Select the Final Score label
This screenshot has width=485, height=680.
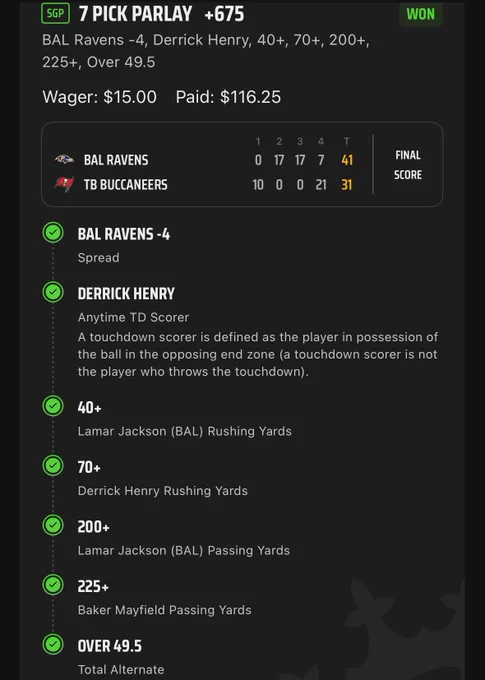tap(408, 165)
